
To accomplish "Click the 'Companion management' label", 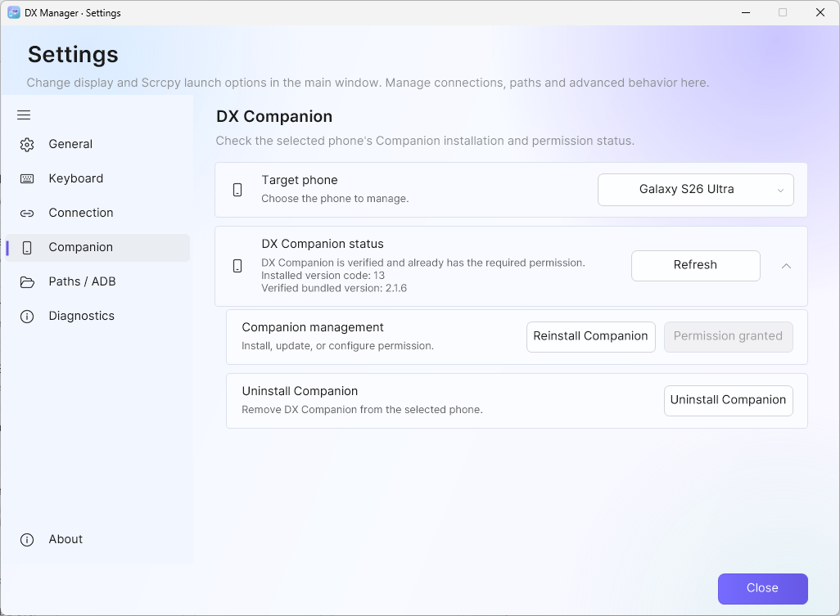I will (x=313, y=327).
